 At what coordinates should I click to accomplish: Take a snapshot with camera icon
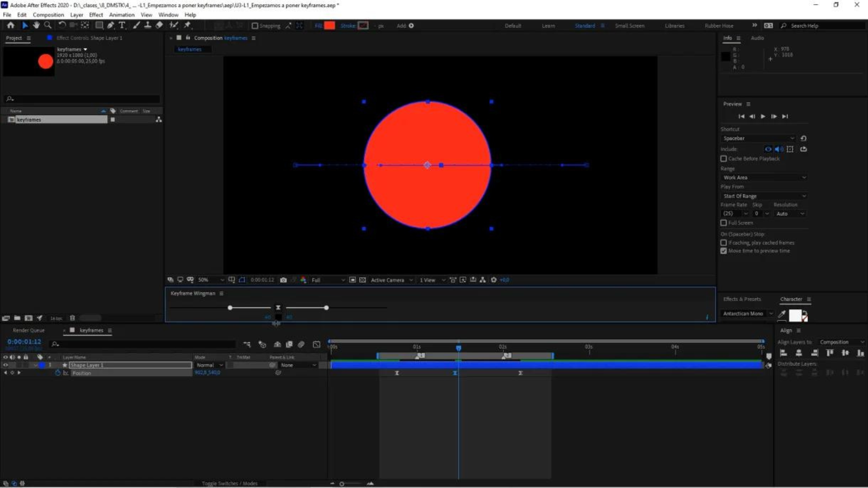click(283, 280)
